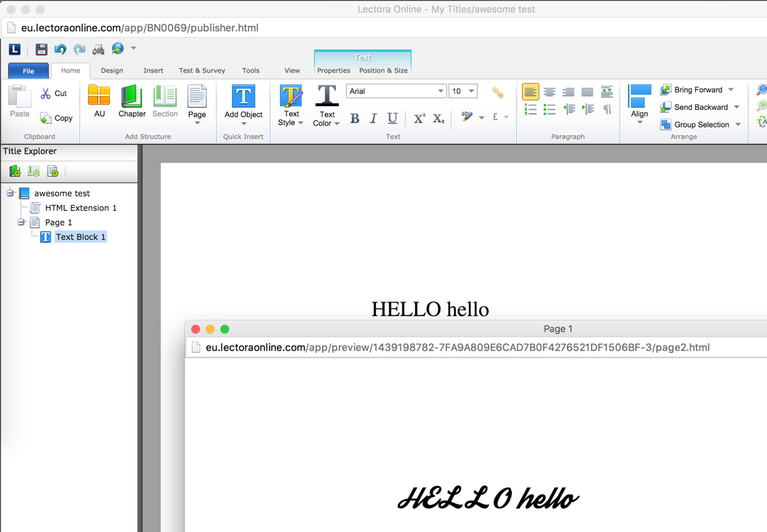Click the print icon in quick toolbar

coord(98,49)
